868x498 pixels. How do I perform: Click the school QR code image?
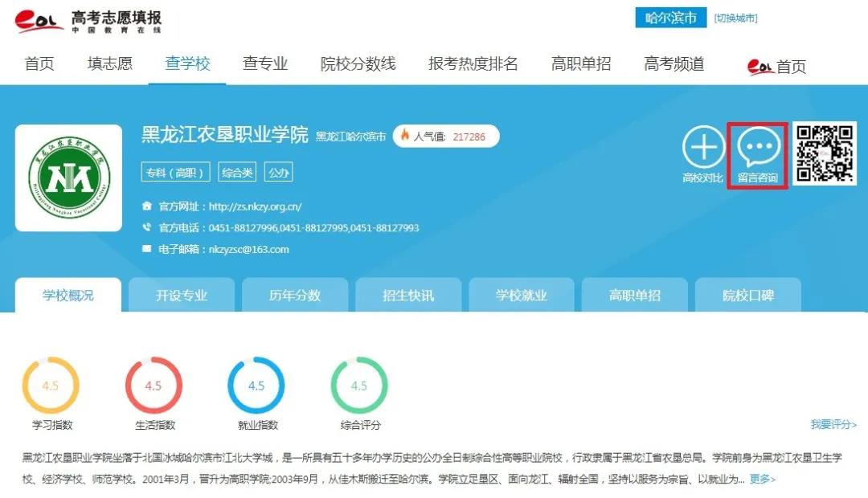[825, 153]
